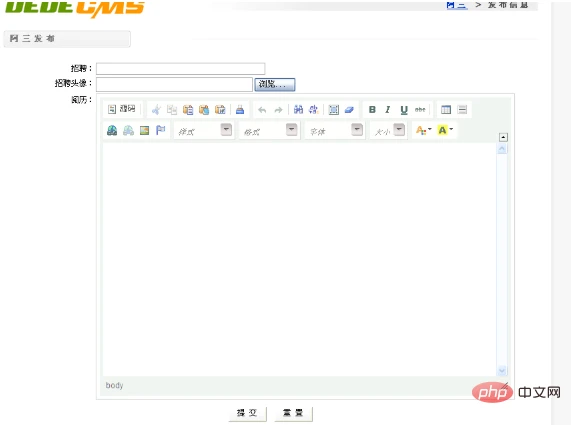The height and width of the screenshot is (425, 571).
Task: Click the Insert Link globe icon
Action: (x=112, y=130)
